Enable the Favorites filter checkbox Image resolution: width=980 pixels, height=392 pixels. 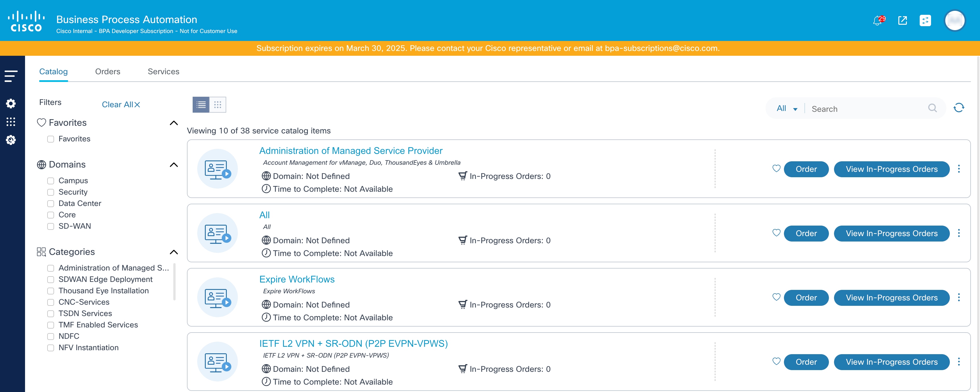[x=51, y=139]
